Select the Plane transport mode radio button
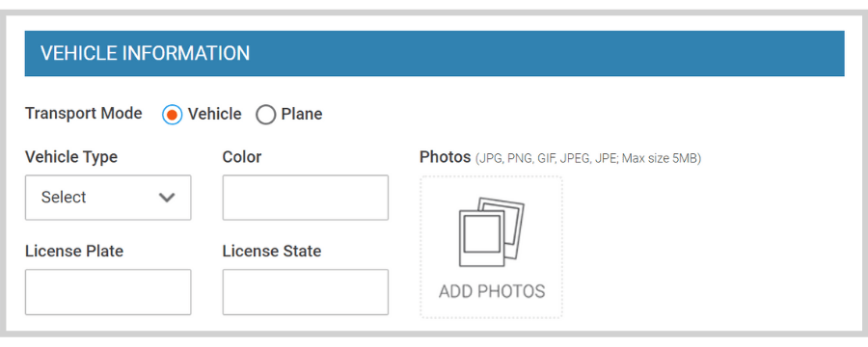The image size is (868, 347). [266, 115]
